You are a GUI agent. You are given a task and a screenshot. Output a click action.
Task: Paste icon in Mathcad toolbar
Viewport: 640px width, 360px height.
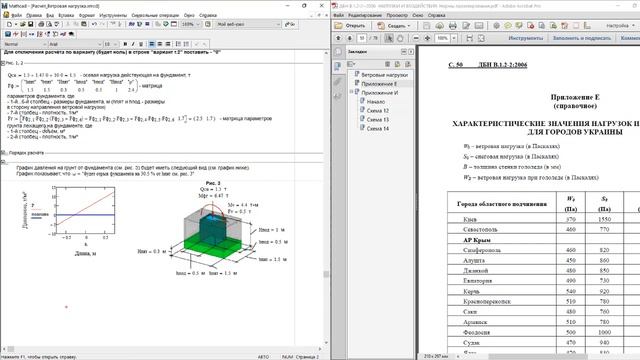pos(84,24)
